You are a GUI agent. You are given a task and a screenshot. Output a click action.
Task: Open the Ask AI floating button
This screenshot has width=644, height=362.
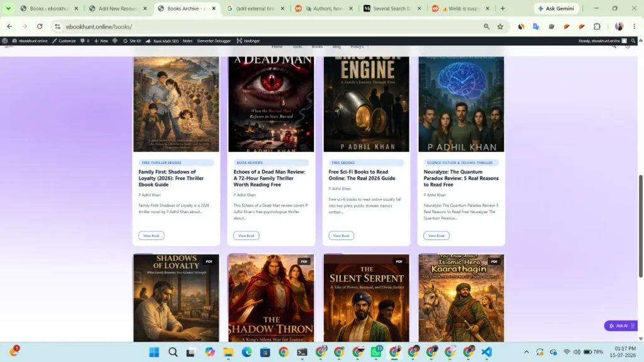click(x=620, y=326)
